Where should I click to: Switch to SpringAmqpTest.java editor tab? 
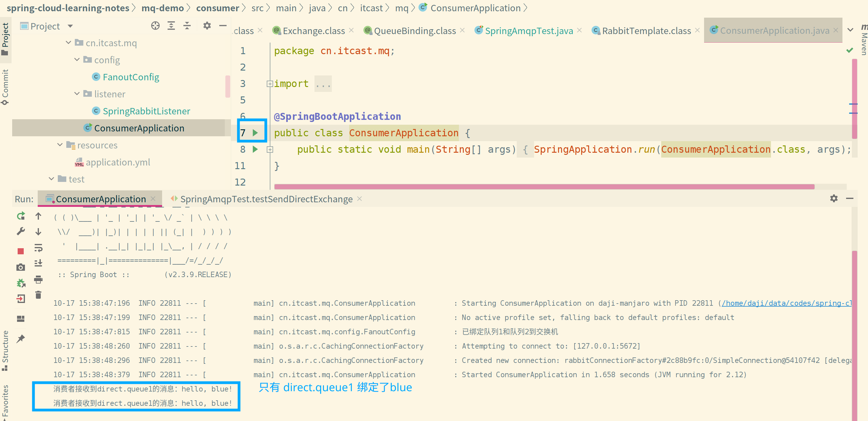(x=527, y=30)
